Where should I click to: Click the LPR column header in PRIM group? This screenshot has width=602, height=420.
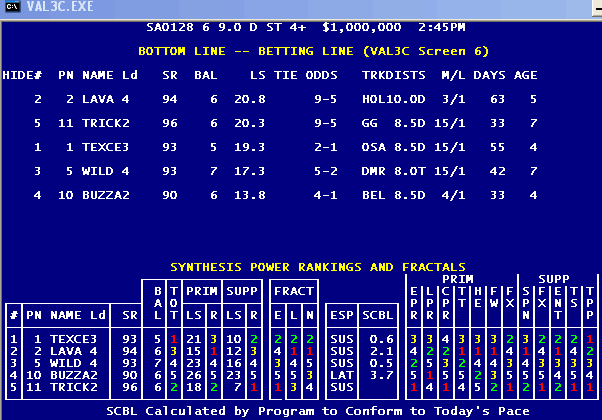click(430, 303)
